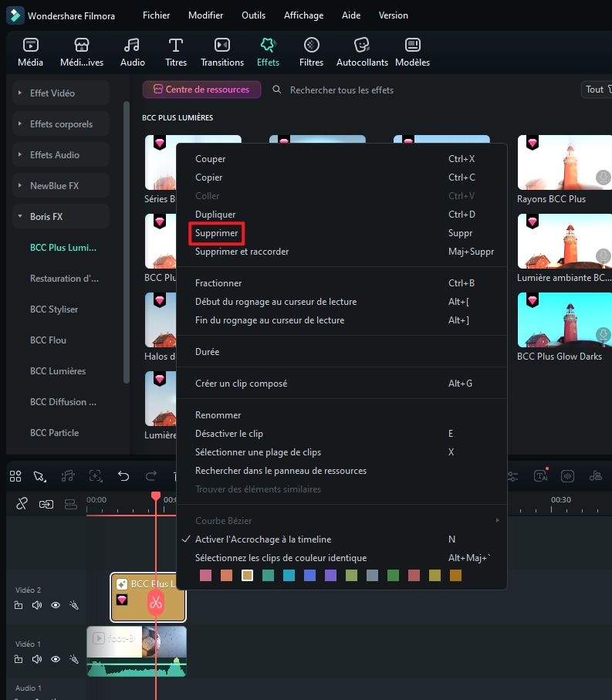Open the waveform audio tool icon

pyautogui.click(x=567, y=476)
